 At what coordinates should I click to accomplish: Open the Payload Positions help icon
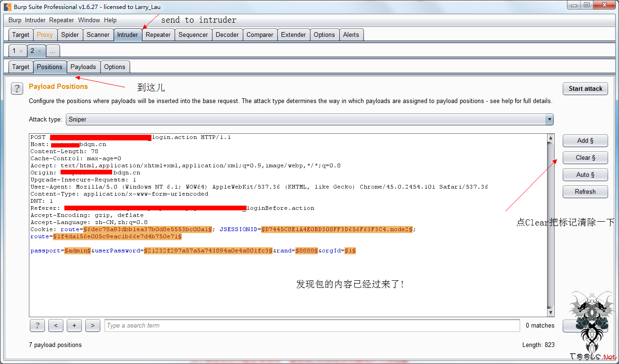[x=17, y=88]
